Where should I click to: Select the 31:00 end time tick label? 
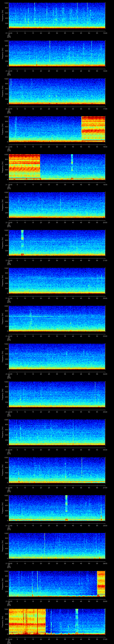point(105,639)
